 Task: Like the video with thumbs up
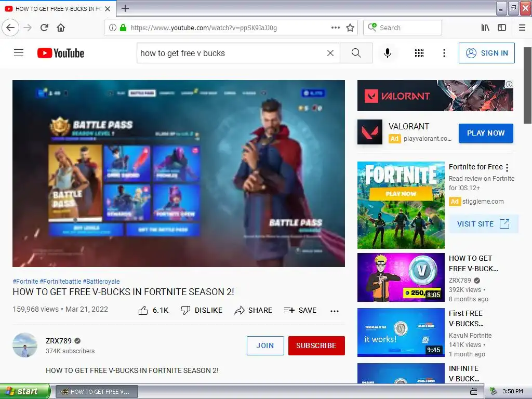pyautogui.click(x=153, y=310)
